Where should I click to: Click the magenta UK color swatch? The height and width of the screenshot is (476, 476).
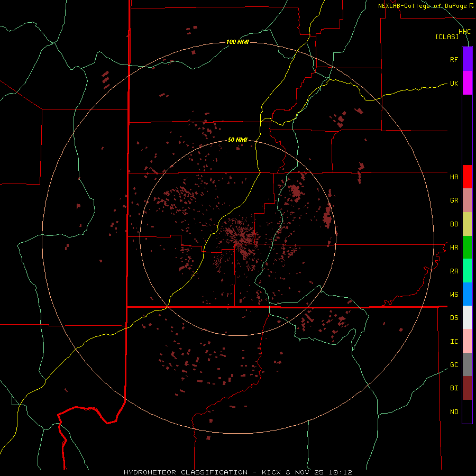tap(467, 83)
